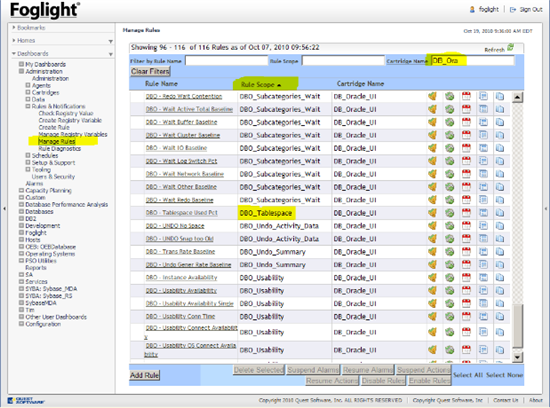
Task: Click the Clear Filters button
Action: [150, 72]
